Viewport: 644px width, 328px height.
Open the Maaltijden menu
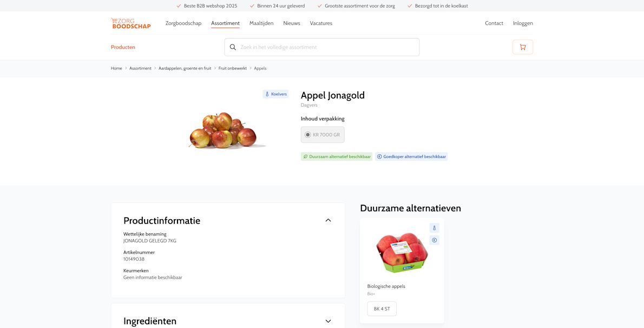point(261,23)
